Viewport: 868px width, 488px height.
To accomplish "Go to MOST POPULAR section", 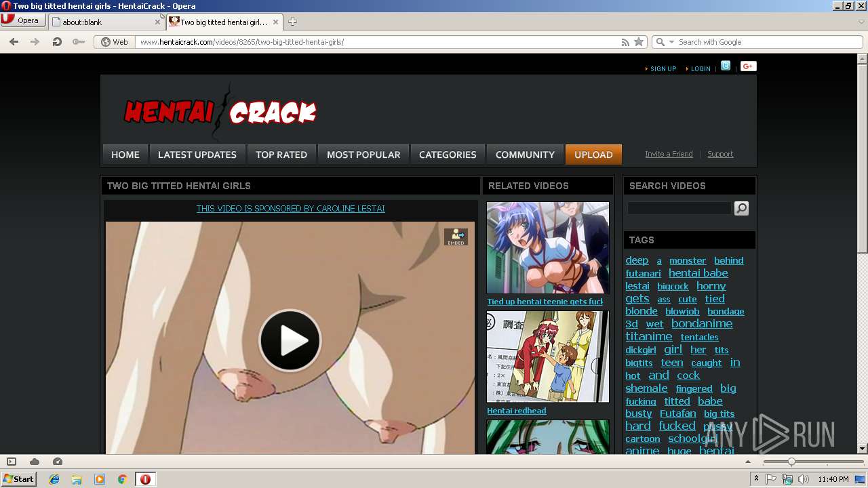I will click(x=363, y=155).
